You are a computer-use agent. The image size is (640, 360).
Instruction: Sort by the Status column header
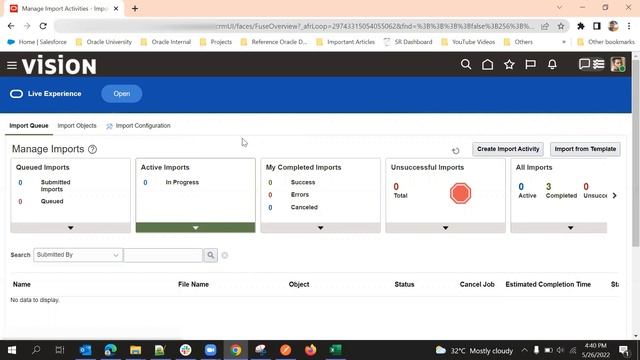(404, 284)
